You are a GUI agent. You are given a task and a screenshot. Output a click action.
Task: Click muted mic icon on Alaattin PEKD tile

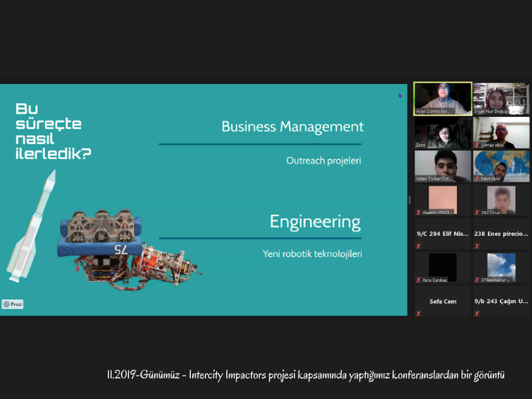pos(418,212)
